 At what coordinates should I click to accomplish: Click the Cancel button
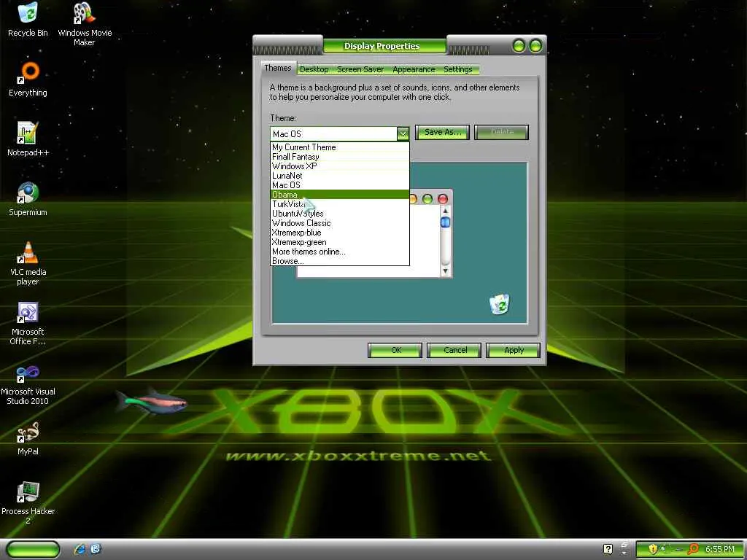[454, 350]
